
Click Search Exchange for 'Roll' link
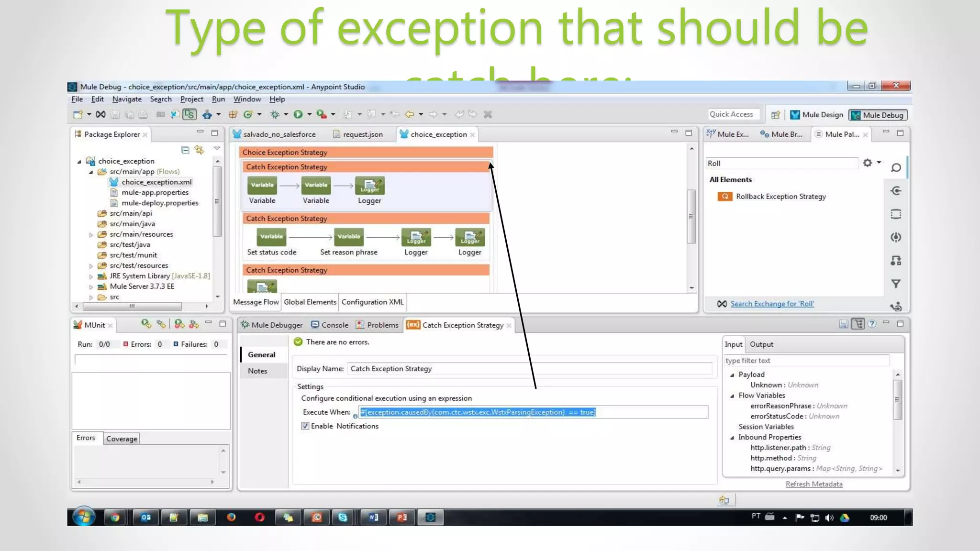pos(772,304)
